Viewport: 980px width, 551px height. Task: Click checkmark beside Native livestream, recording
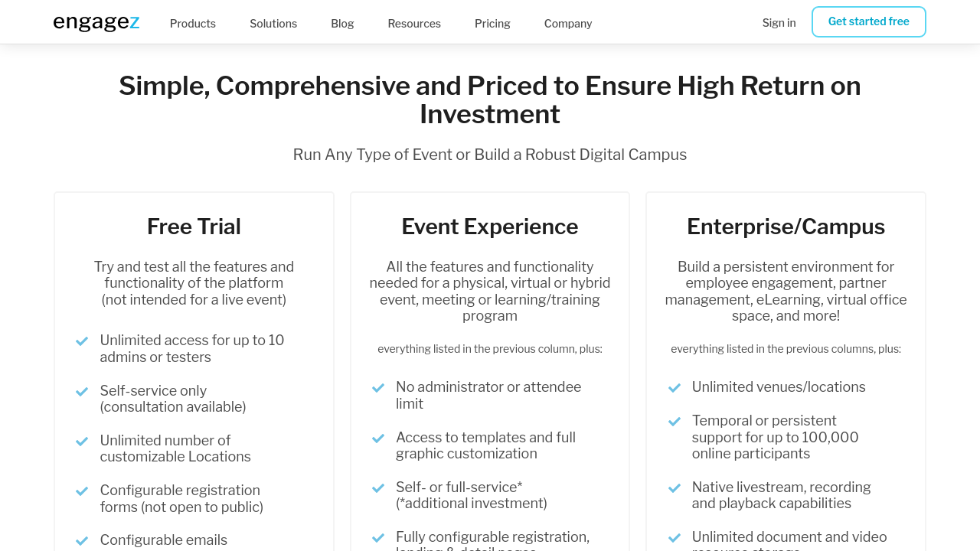click(675, 488)
